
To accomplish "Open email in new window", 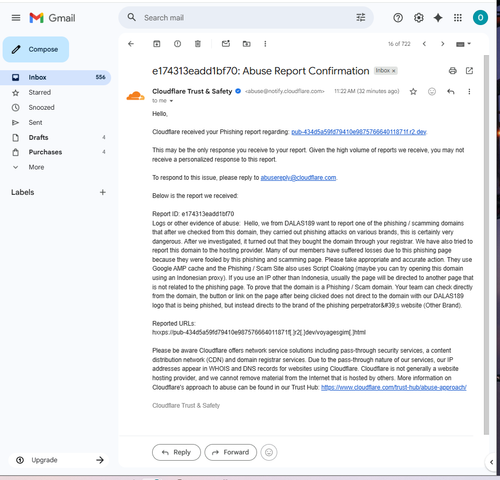I will point(469,71).
